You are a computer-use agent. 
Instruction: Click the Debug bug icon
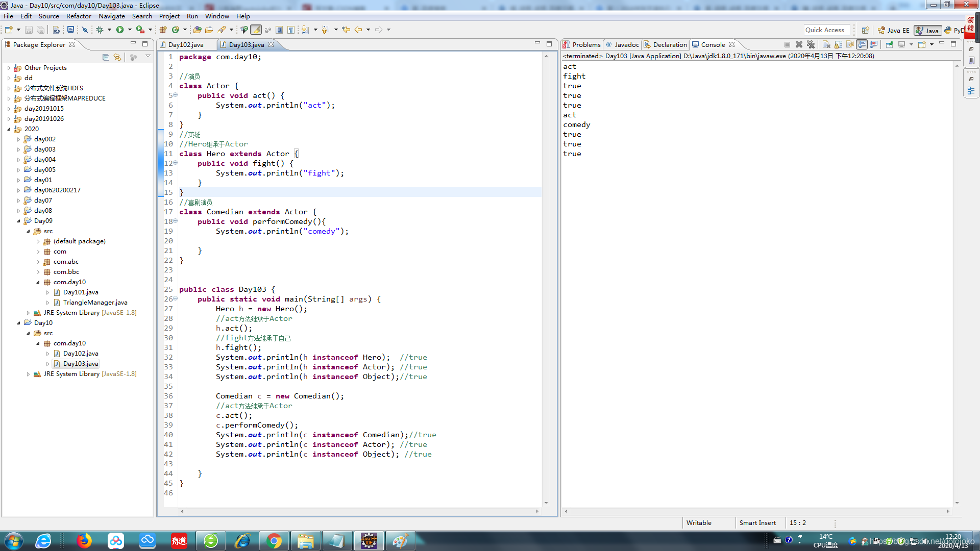coord(100,30)
